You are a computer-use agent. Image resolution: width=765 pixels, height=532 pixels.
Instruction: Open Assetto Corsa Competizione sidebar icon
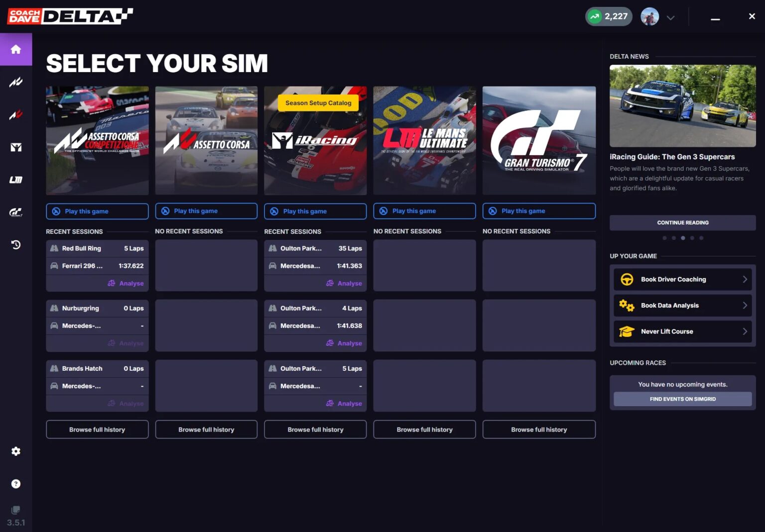pyautogui.click(x=16, y=82)
